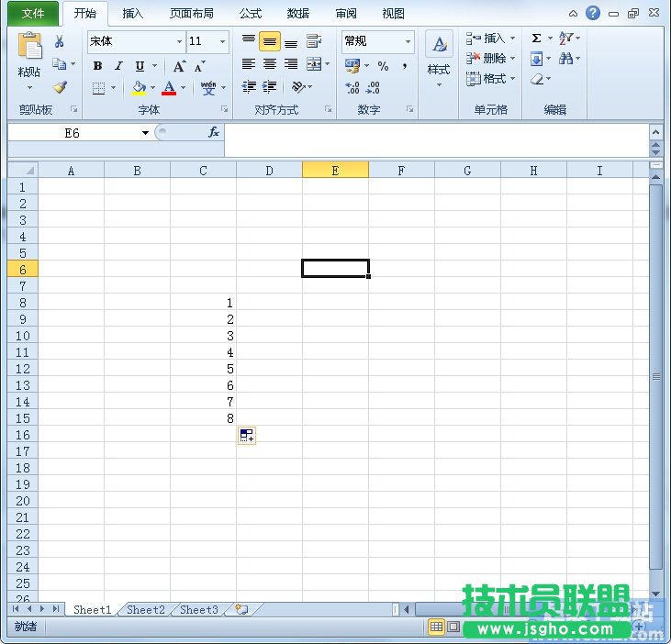Switch to the 插入 ribbon tab

[x=133, y=14]
